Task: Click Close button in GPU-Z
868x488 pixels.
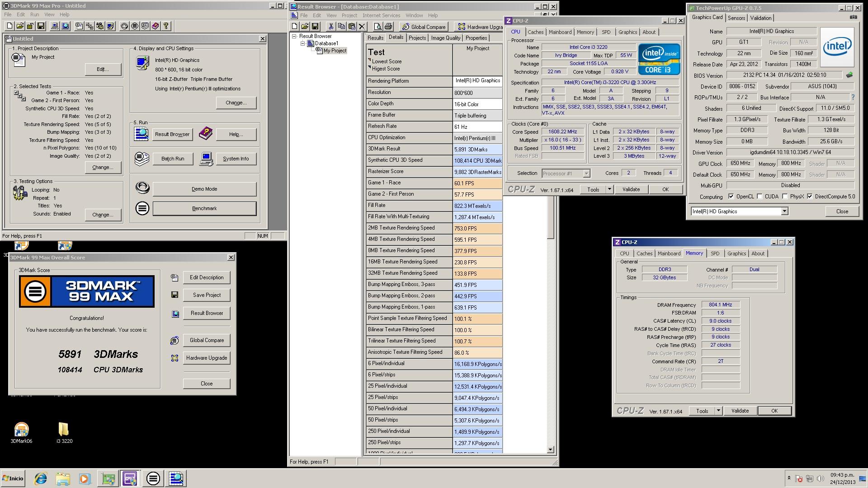Action: [842, 211]
